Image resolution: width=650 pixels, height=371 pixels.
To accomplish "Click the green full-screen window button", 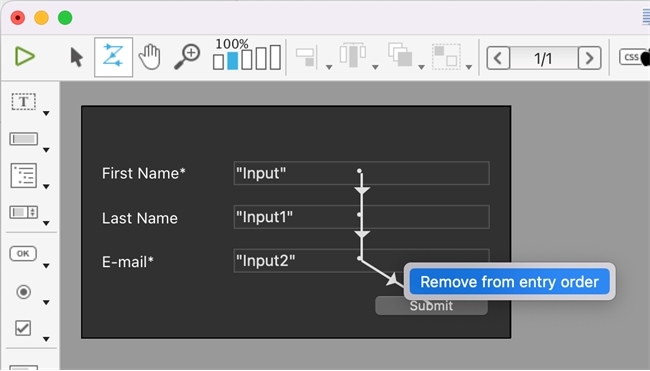I will [65, 18].
